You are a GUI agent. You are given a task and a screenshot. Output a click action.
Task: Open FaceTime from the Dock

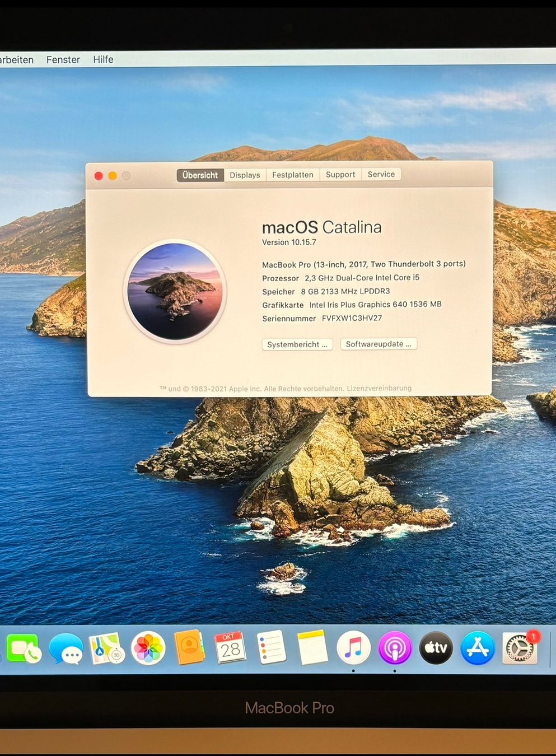pos(24,648)
